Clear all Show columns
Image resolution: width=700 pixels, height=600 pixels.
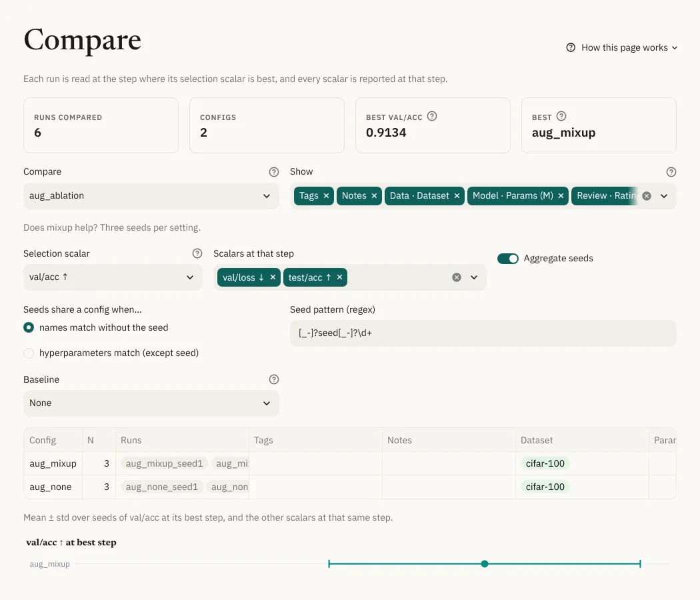tap(647, 196)
